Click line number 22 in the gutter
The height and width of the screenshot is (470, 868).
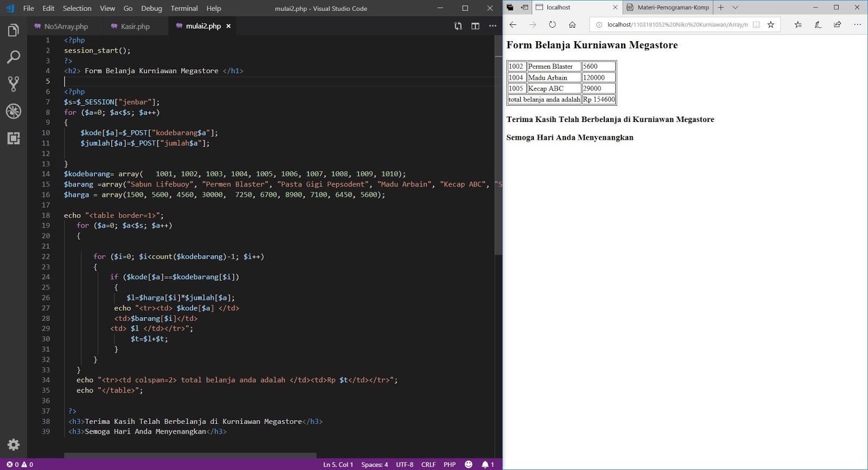coord(46,256)
